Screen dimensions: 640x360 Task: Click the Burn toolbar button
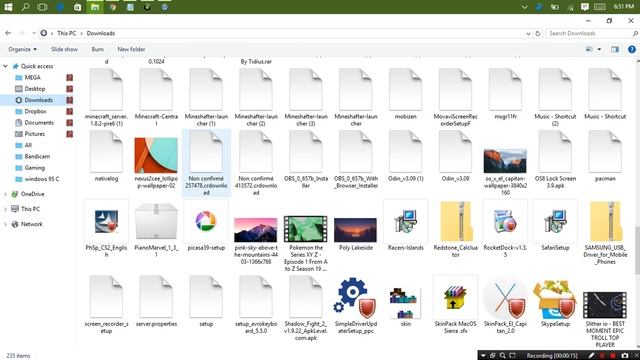pos(97,49)
